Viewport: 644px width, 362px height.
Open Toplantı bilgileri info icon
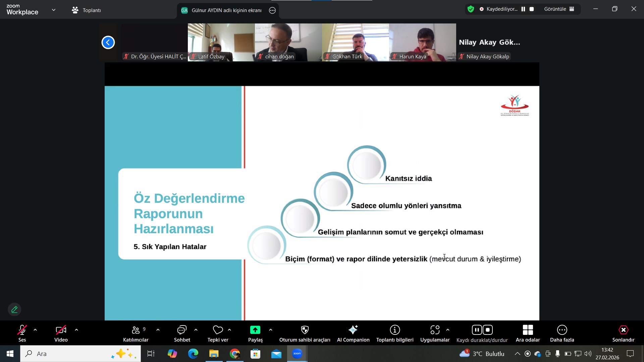tap(395, 330)
